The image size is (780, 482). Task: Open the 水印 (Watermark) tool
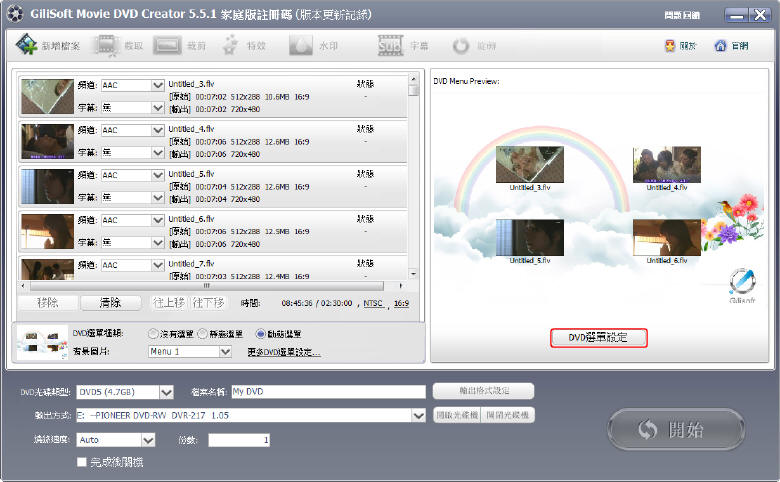pyautogui.click(x=301, y=46)
